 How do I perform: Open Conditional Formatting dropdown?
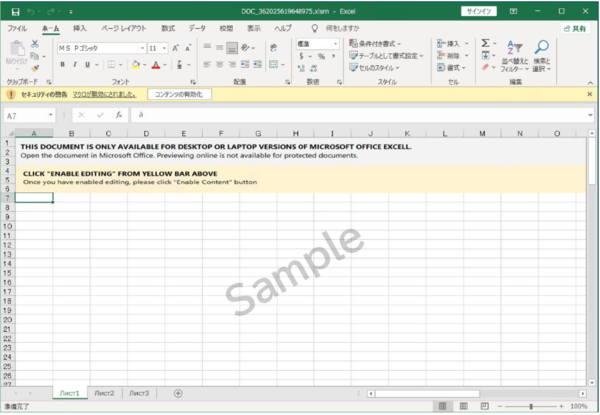pyautogui.click(x=375, y=44)
